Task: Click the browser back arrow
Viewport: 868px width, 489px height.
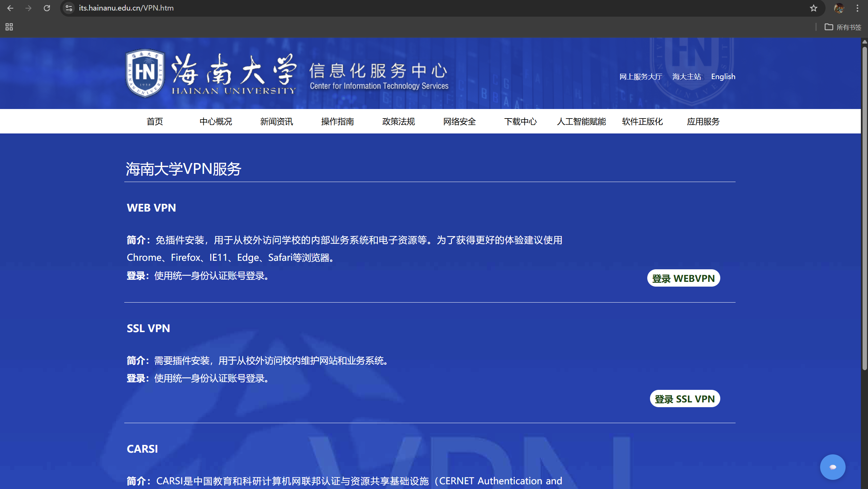Action: pyautogui.click(x=10, y=8)
